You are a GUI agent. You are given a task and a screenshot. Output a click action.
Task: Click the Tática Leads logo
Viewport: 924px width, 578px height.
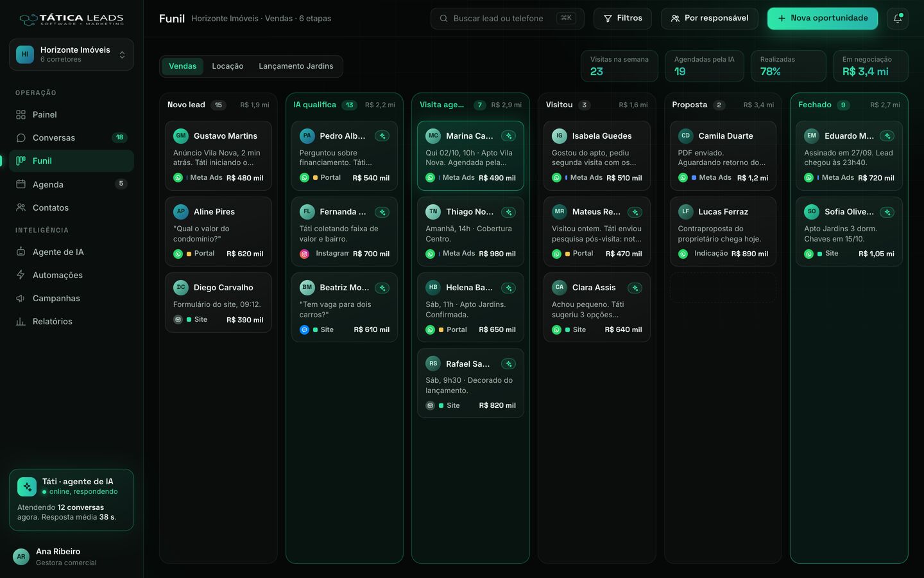coord(71,19)
